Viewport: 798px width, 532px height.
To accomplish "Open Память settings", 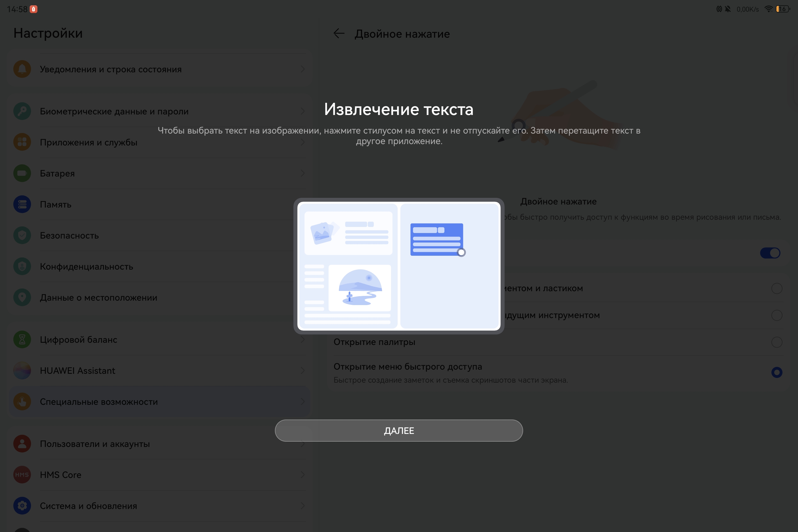I will click(x=160, y=204).
